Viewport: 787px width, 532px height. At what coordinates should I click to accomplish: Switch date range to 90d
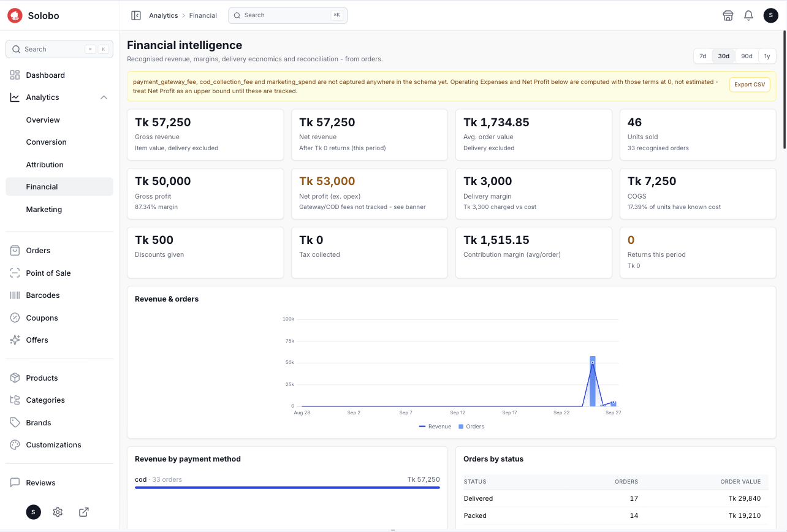point(747,56)
